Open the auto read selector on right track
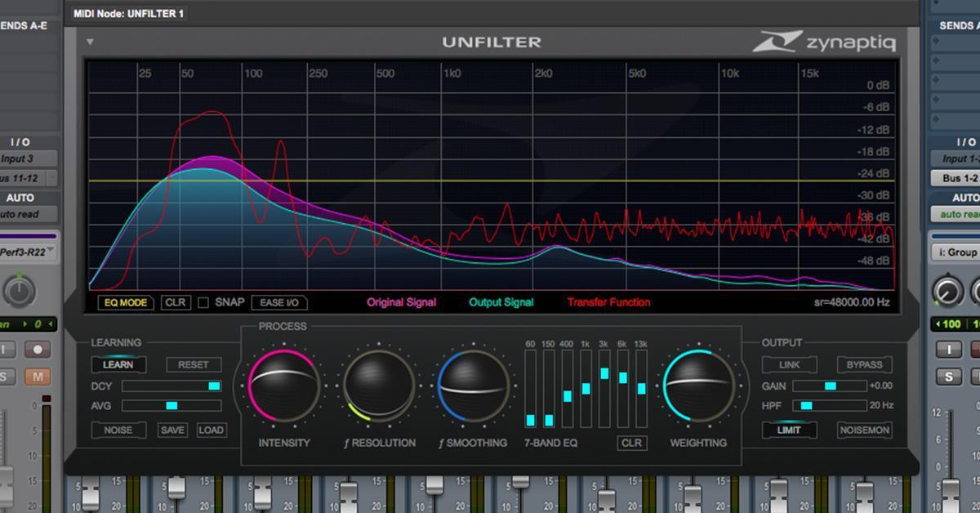Viewport: 980px width, 513px height. point(955,215)
